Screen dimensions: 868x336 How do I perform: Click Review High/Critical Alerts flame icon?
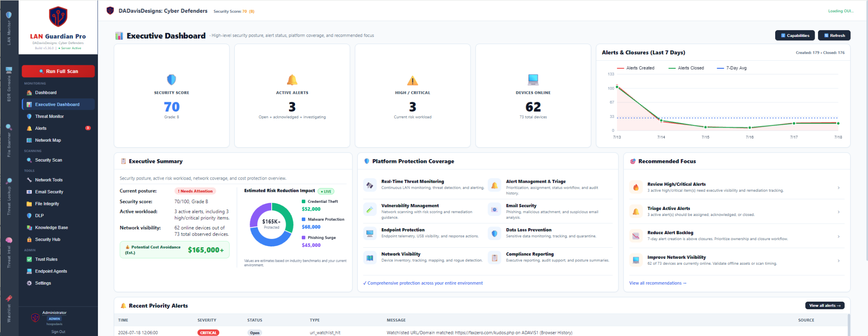pyautogui.click(x=636, y=187)
